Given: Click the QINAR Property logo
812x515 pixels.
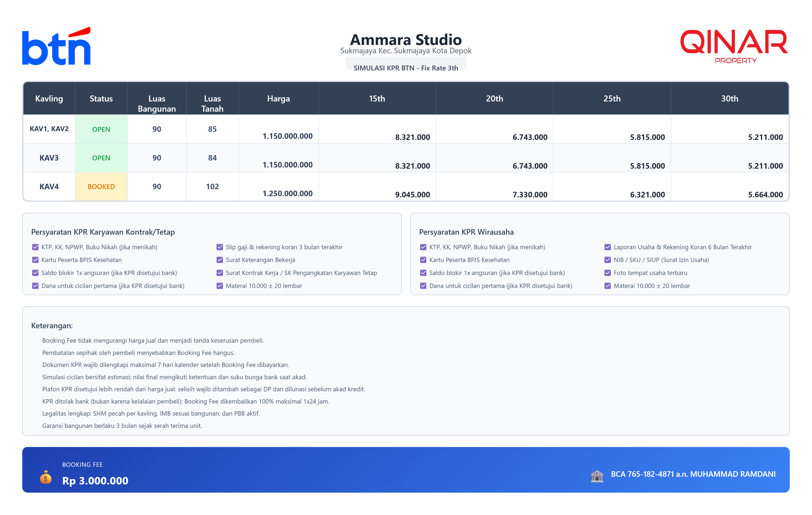Looking at the screenshot, I should click(734, 46).
